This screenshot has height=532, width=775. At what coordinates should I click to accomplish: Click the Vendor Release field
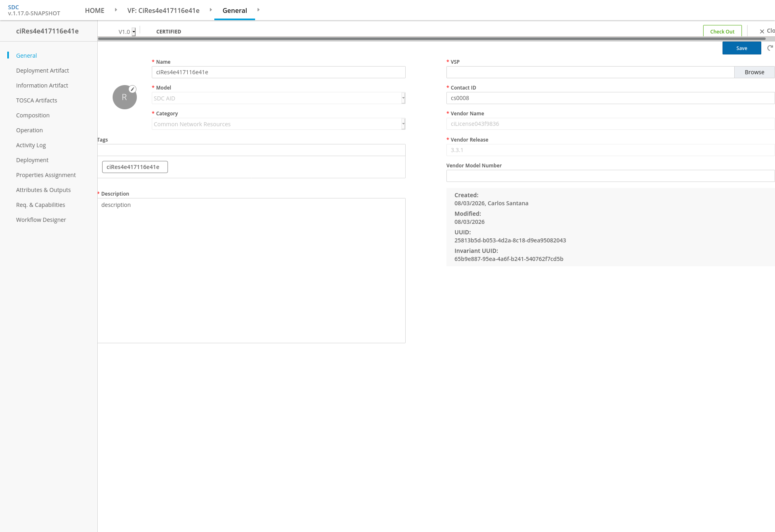click(x=610, y=150)
